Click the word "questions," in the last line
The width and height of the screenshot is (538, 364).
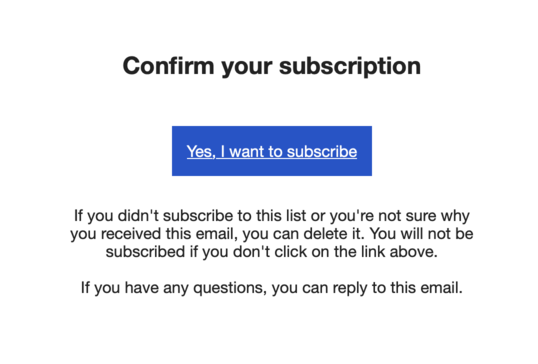(x=230, y=288)
